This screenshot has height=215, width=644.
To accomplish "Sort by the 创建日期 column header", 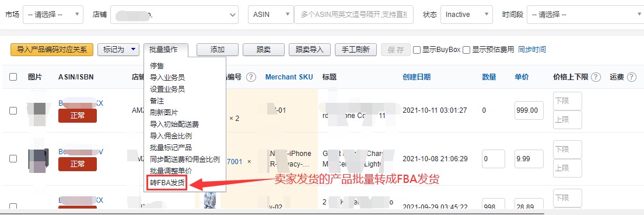I will 416,77.
